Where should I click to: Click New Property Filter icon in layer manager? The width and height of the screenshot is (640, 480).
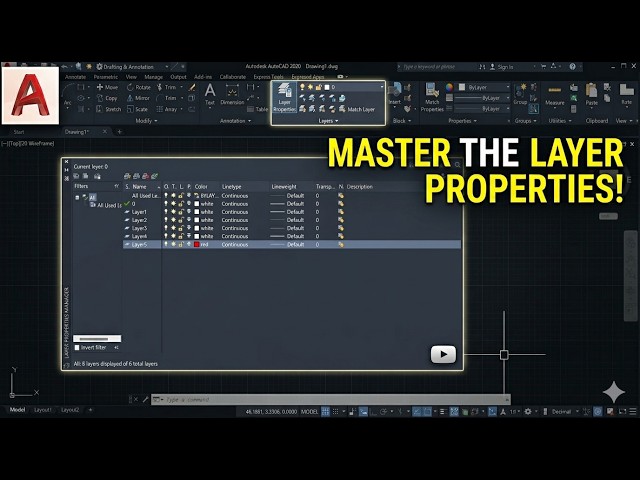click(x=76, y=176)
